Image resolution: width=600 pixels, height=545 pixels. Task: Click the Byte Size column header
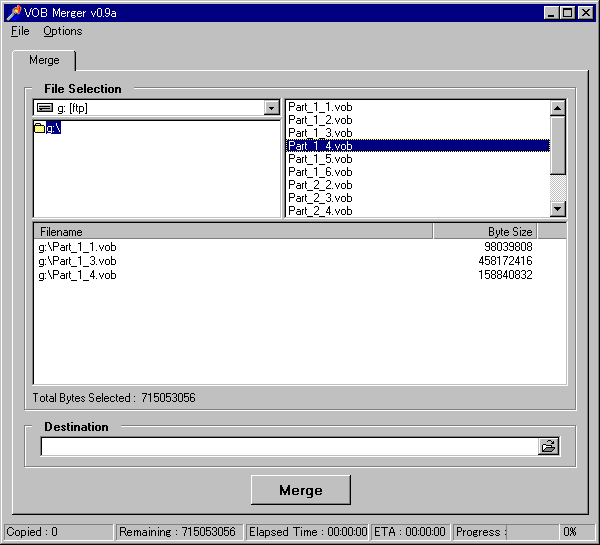pyautogui.click(x=485, y=232)
